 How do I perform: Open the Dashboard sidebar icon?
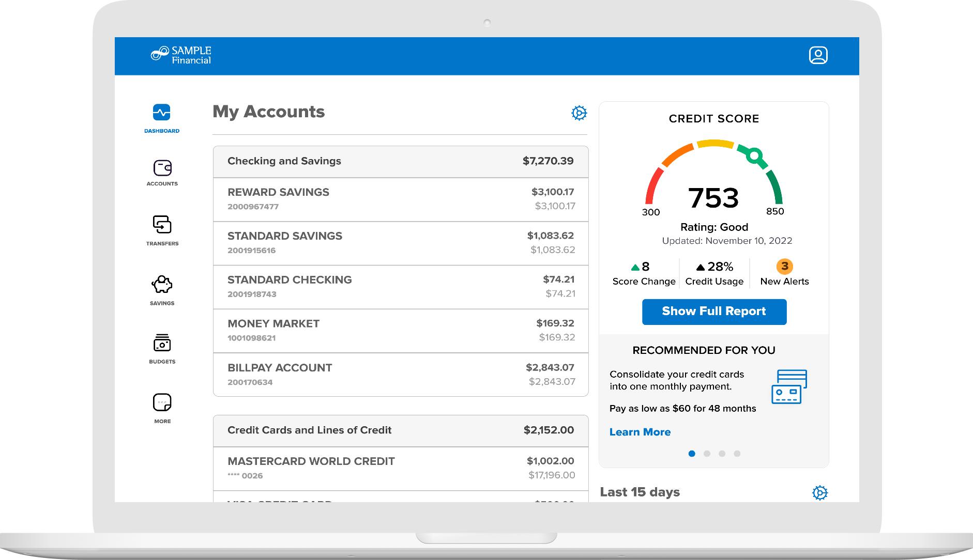tap(162, 113)
